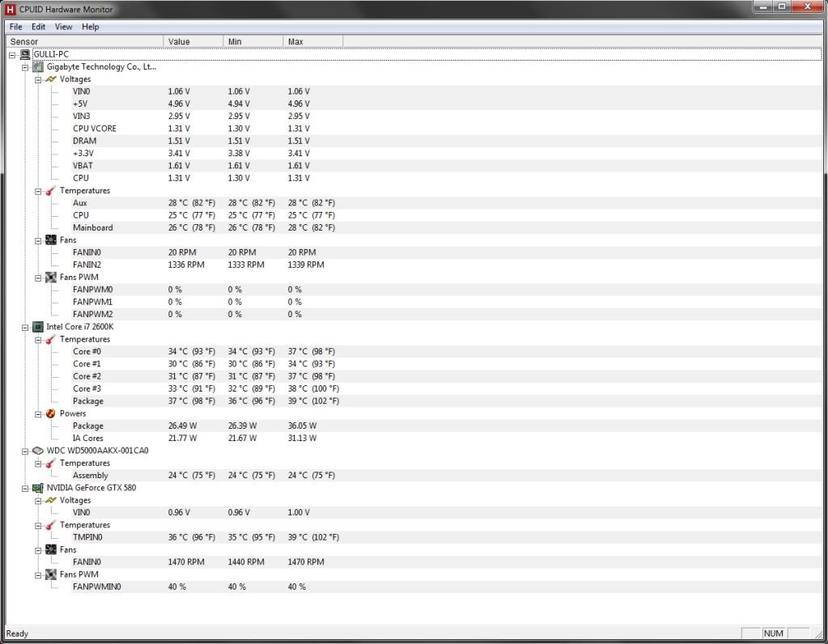The image size is (828, 644).
Task: Click the NVIDIA Fans PWM icon
Action: click(51, 575)
